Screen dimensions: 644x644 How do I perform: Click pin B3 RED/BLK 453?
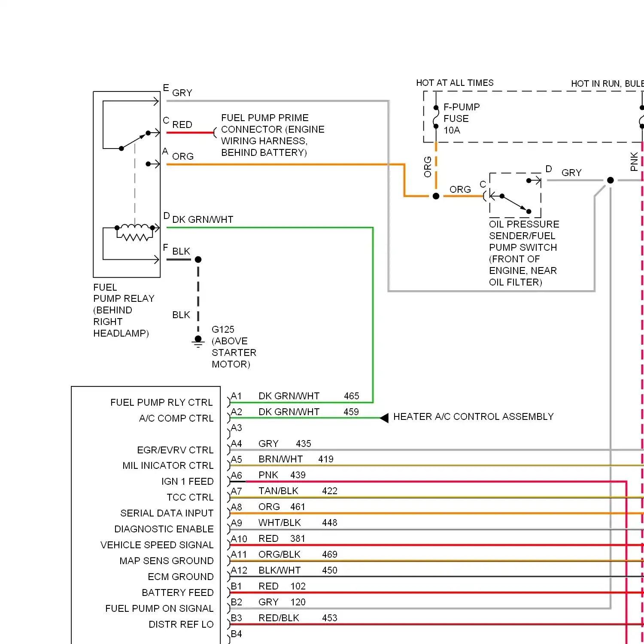[284, 618]
